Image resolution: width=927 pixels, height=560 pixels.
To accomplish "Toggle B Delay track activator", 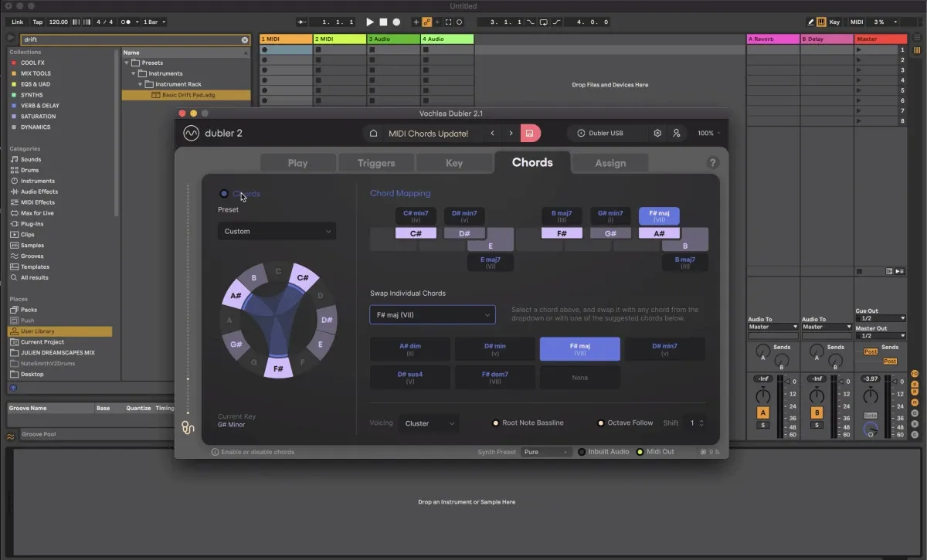I will pos(817,412).
